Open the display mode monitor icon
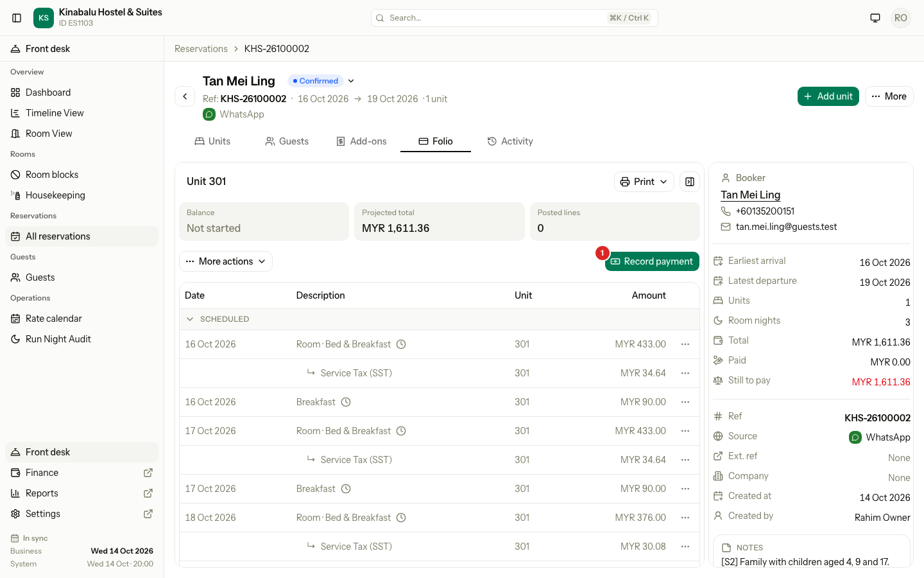The height and width of the screenshot is (578, 924). [875, 18]
